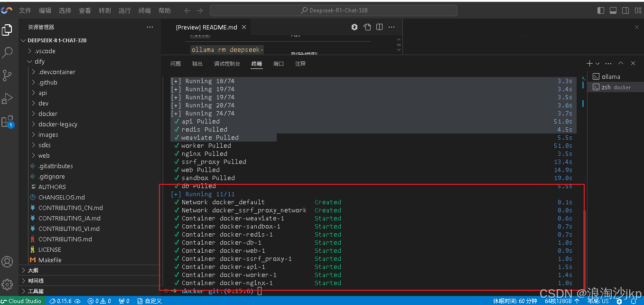Click the Deepseek-R1-Chat-32B command center search box
644x305 pixels.
[x=334, y=10]
